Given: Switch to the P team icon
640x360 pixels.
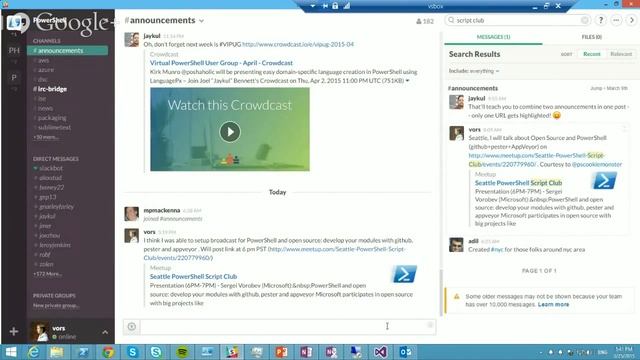Looking at the screenshot, I should click(x=14, y=77).
